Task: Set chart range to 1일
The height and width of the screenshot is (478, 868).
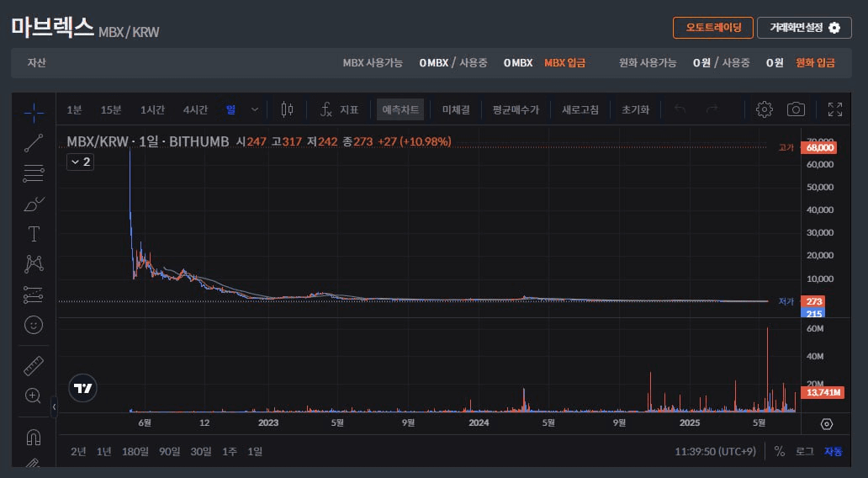Action: [255, 451]
